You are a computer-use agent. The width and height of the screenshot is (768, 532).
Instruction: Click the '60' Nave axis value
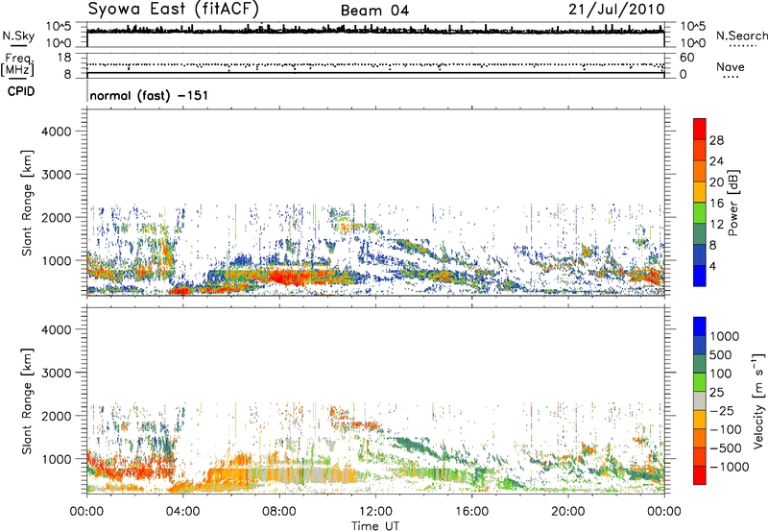(x=686, y=58)
